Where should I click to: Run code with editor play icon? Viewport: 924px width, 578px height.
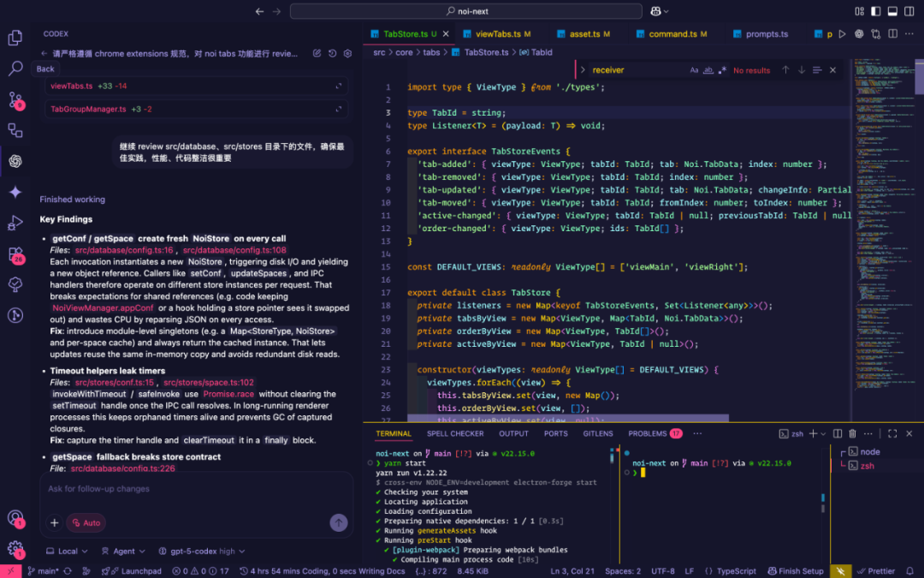pyautogui.click(x=842, y=33)
